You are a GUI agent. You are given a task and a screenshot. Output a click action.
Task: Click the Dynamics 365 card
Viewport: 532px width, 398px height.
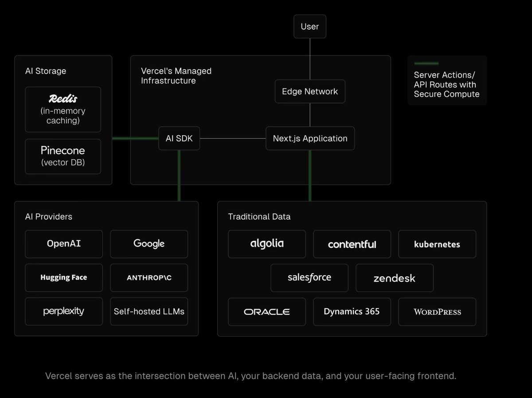(352, 311)
